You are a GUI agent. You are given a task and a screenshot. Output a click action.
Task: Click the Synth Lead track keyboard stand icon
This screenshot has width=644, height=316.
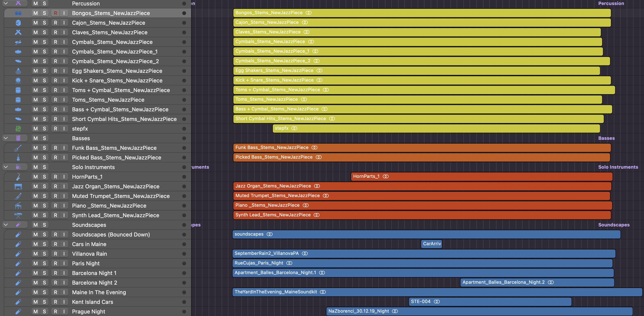click(18, 215)
